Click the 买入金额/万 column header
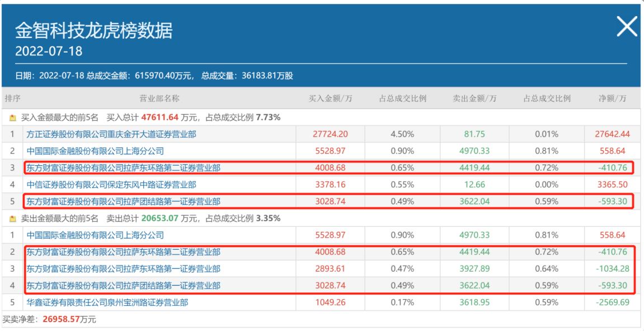The width and height of the screenshot is (644, 331). [330, 99]
